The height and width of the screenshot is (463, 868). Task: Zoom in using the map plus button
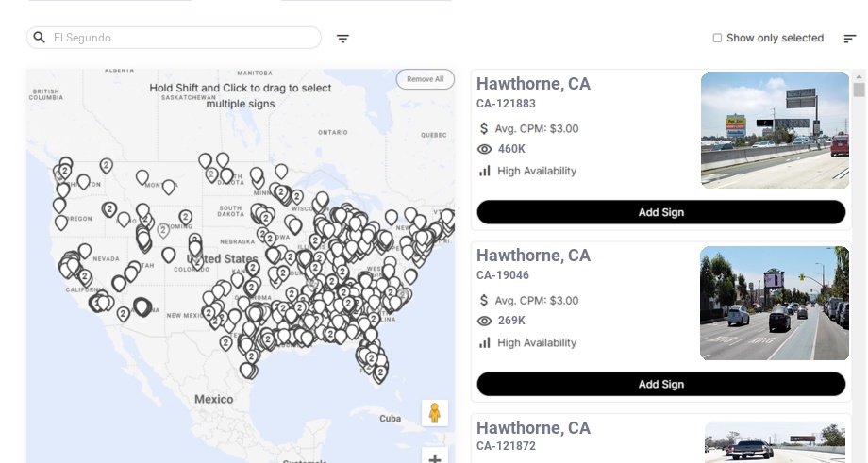click(x=435, y=458)
